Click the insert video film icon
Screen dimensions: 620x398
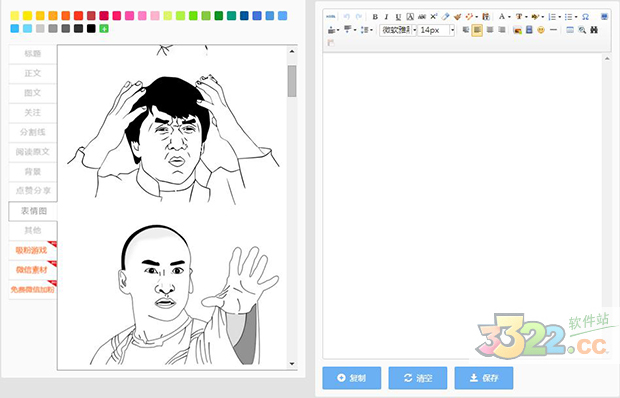529,30
